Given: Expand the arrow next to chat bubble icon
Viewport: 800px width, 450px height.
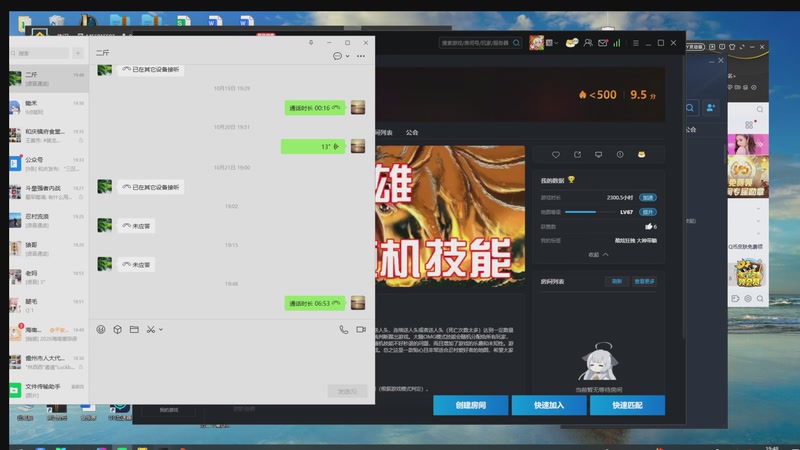Looking at the screenshot, I should click(347, 56).
